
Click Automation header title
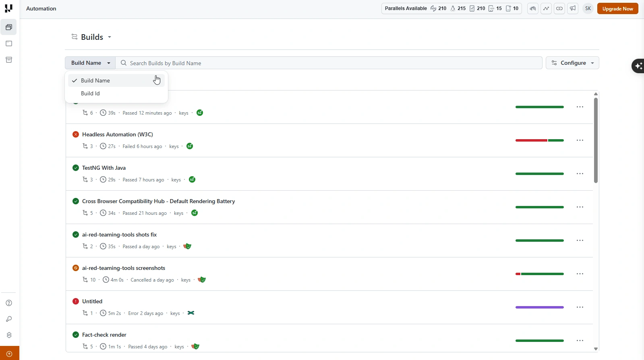pos(41,8)
